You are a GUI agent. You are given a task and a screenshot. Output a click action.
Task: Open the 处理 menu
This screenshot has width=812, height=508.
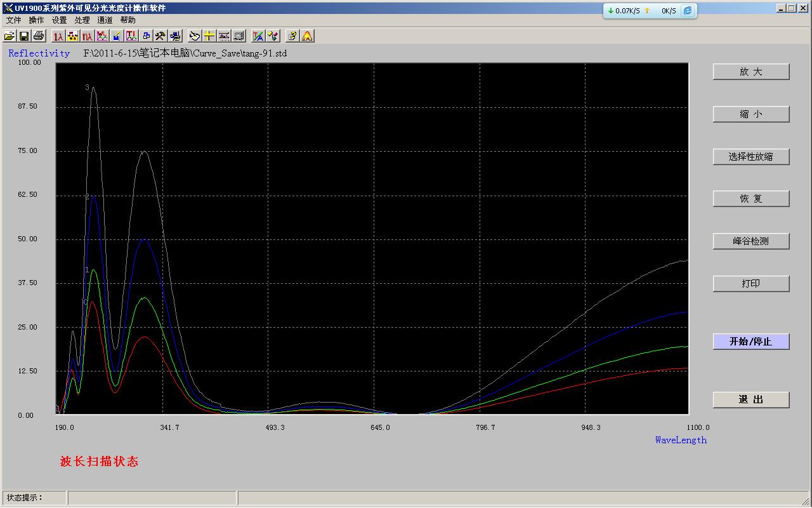tap(82, 20)
